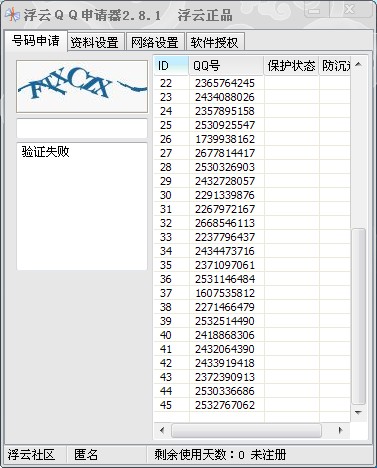Select row with QQ 2418868306
The image size is (377, 468).
(x=252, y=335)
